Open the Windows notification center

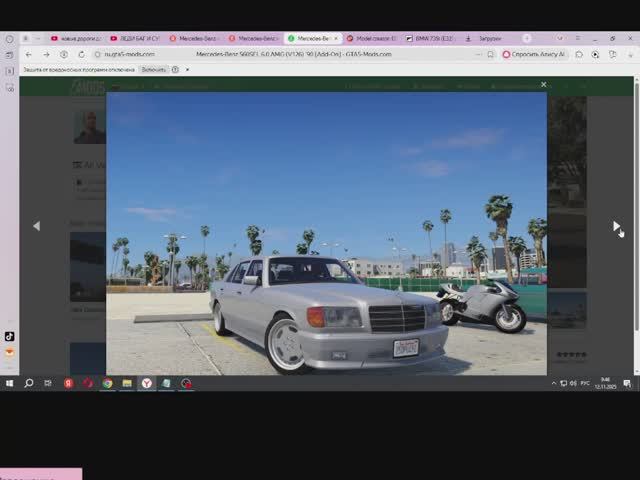pos(627,383)
